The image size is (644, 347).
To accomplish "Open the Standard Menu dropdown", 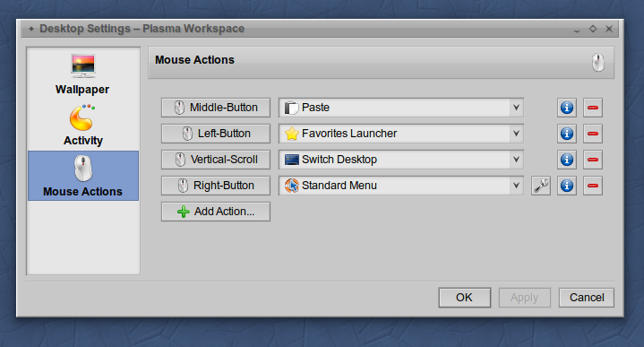I will pos(401,186).
